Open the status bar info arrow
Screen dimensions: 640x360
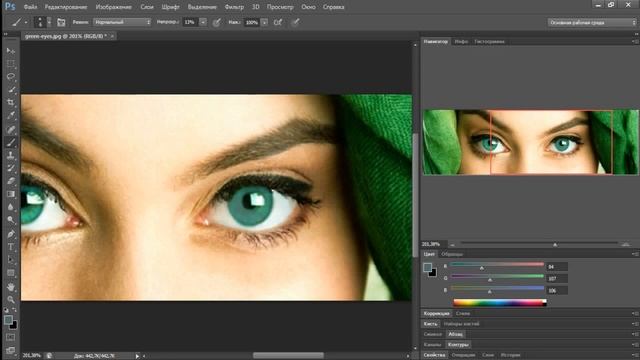[x=138, y=356]
